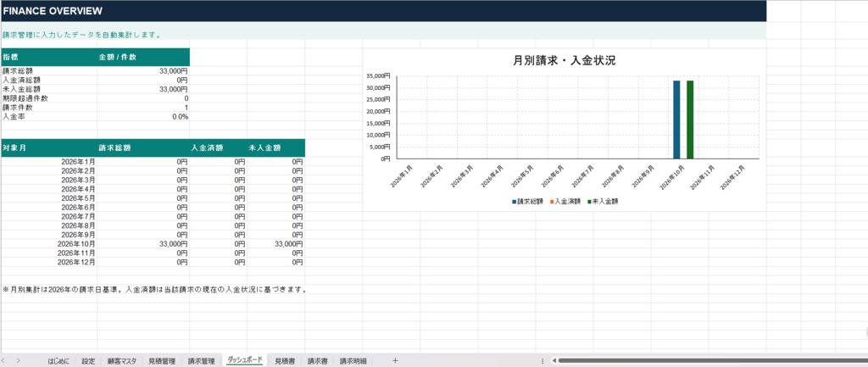
Task: Select the blue 請求総額 bar for October
Action: coord(676,120)
